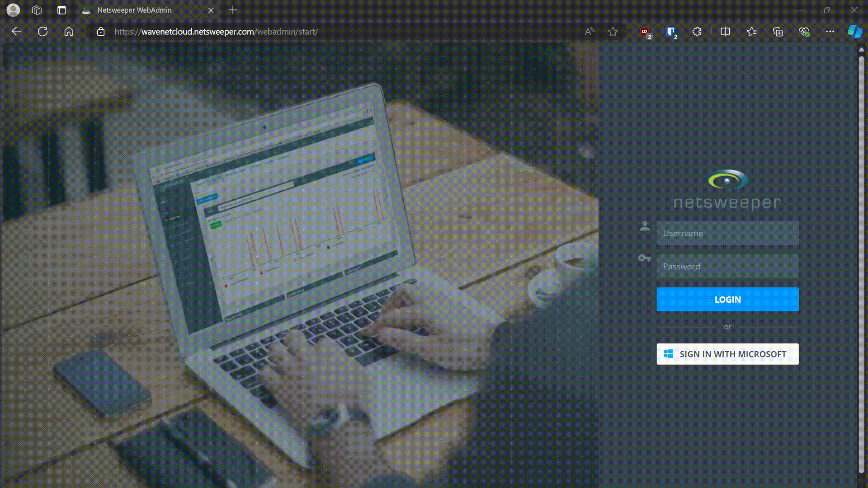Open the Bitwarden extension icon
Image resolution: width=868 pixels, height=488 pixels.
click(671, 32)
